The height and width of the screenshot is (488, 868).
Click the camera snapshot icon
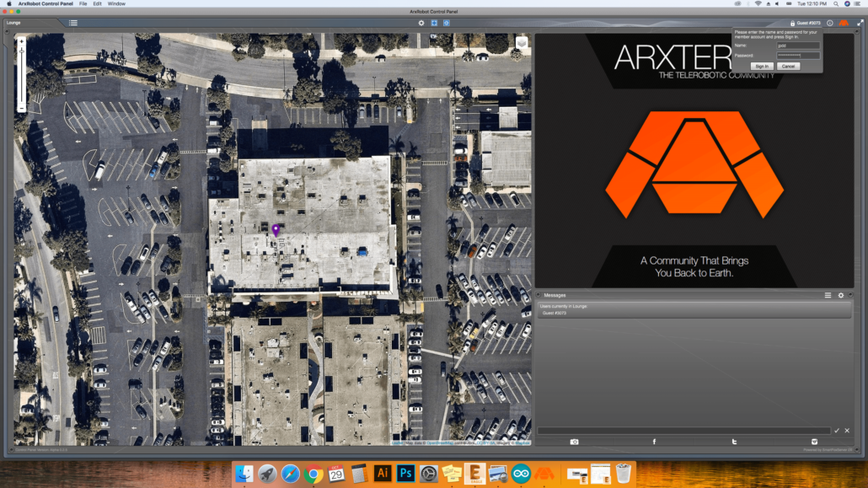[x=574, y=442]
